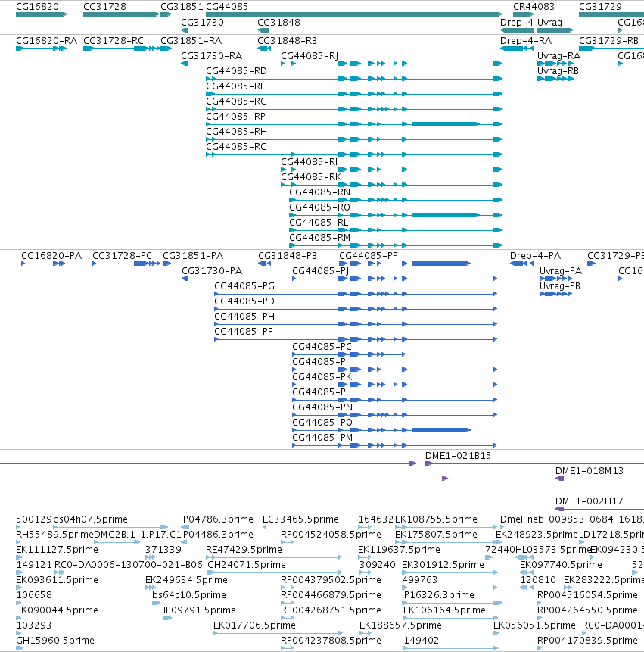Select the DME1-021B15 clone feature

(534, 463)
